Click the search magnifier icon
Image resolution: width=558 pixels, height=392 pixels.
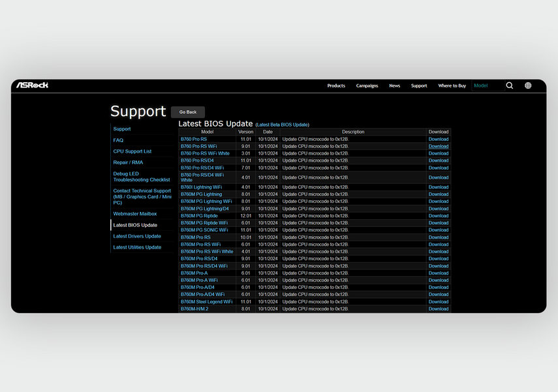[510, 85]
